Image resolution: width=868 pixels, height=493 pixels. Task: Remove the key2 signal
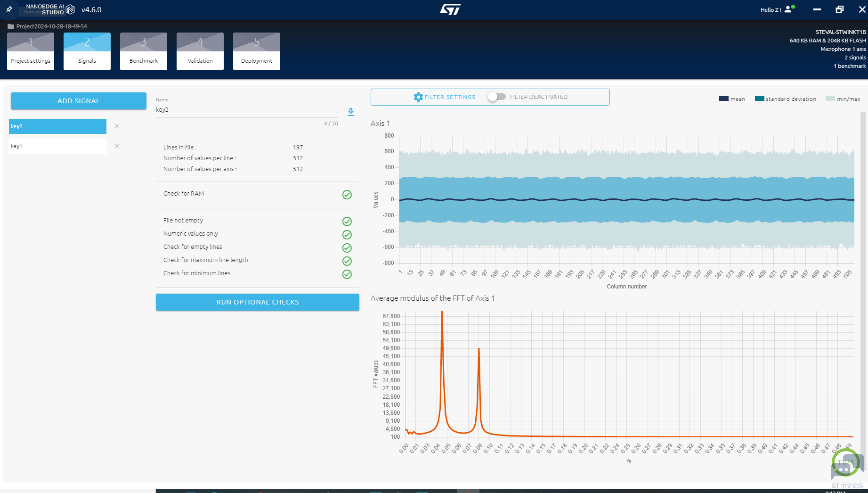[x=117, y=126]
